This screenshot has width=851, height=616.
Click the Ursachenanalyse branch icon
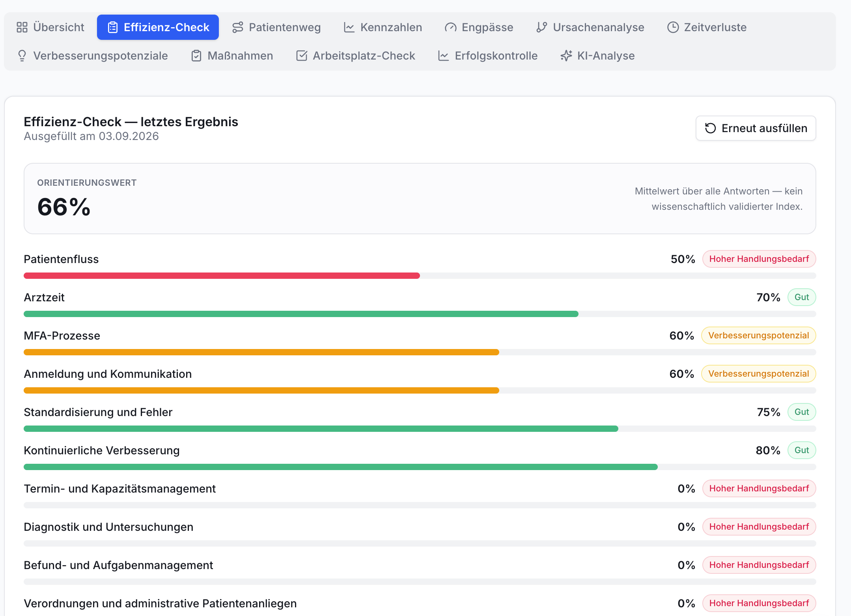coord(542,27)
